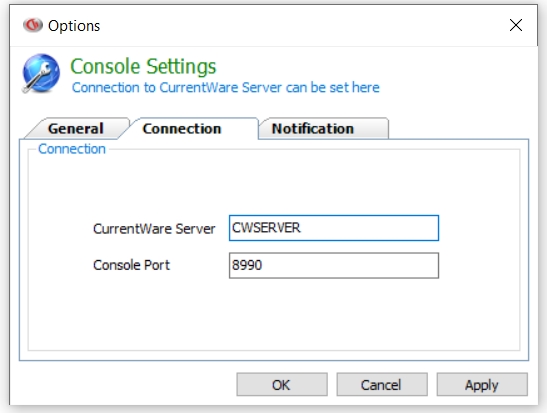Click the CurrentWare Server input field
Image resolution: width=547 pixels, height=413 pixels.
pos(334,228)
